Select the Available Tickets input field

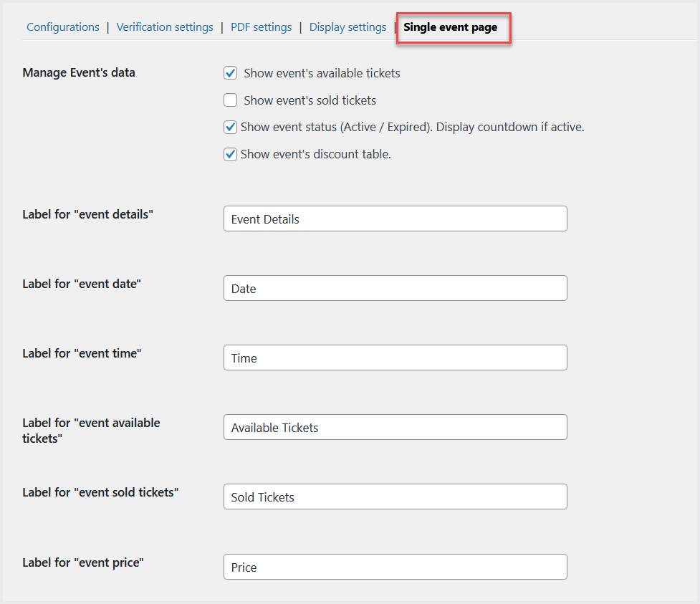click(395, 428)
